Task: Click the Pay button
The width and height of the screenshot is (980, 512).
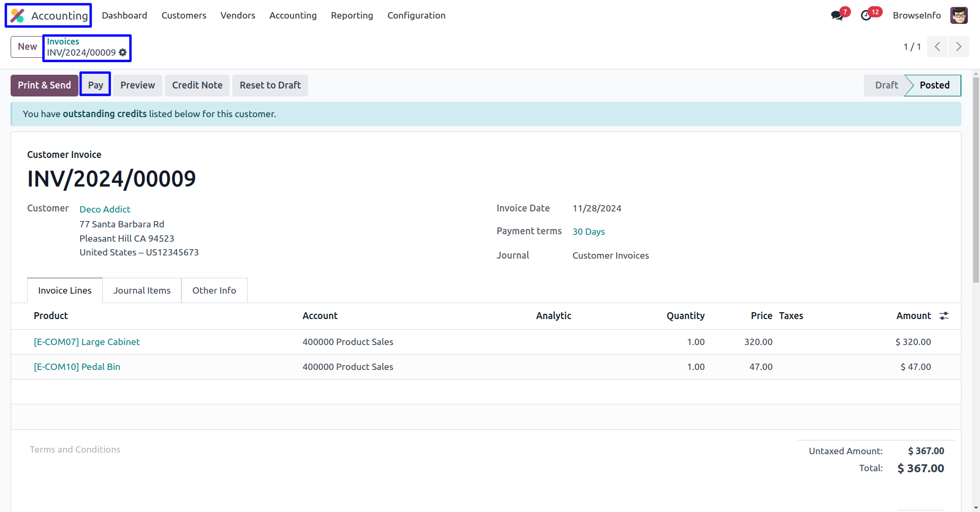Action: click(x=95, y=85)
